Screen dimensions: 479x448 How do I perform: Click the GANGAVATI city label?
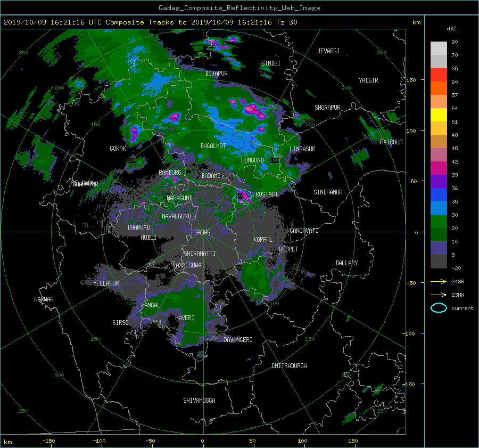[x=304, y=231]
